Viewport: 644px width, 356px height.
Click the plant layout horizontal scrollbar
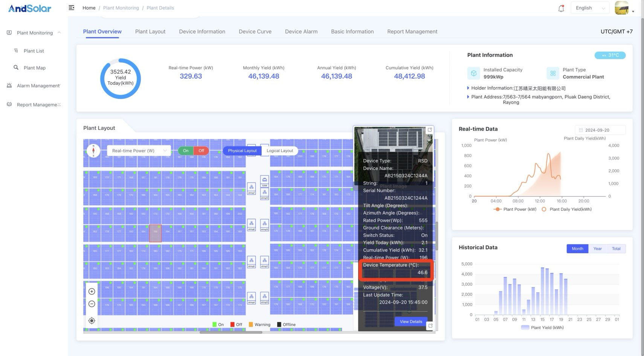[231, 332]
